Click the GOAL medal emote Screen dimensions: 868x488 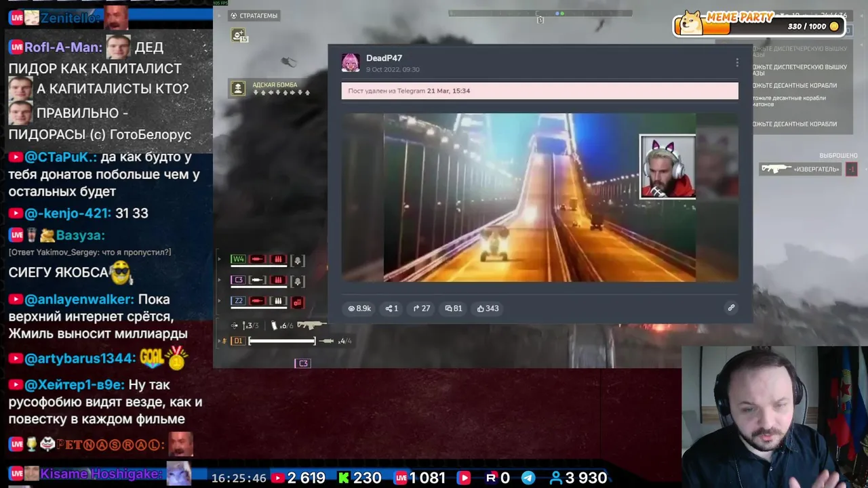pyautogui.click(x=163, y=358)
